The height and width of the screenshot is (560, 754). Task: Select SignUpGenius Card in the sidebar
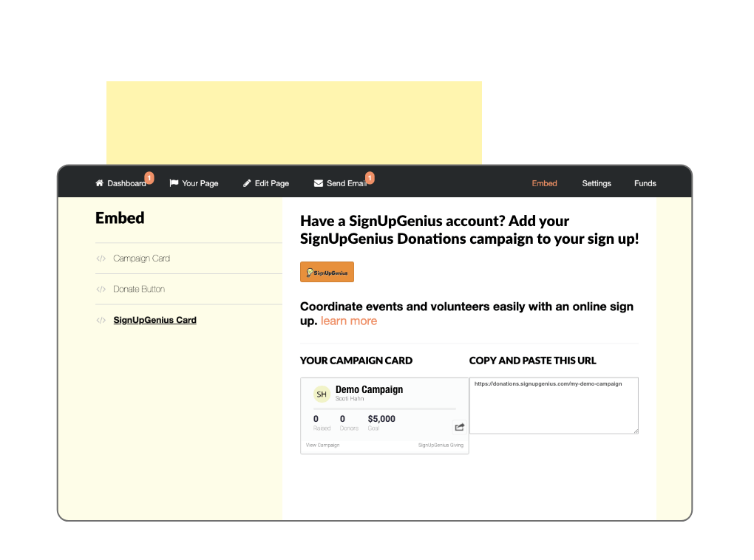(154, 320)
